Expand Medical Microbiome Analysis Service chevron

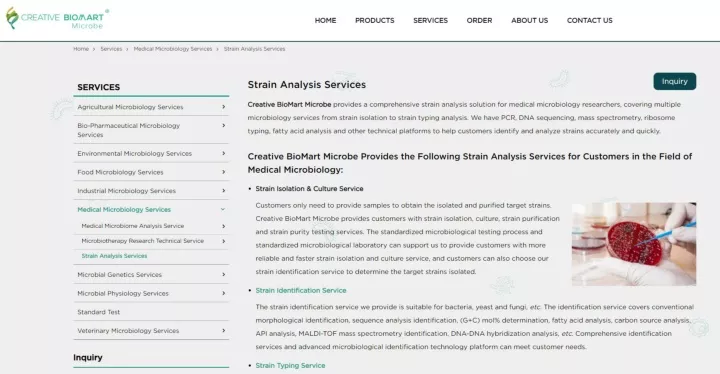click(x=224, y=226)
